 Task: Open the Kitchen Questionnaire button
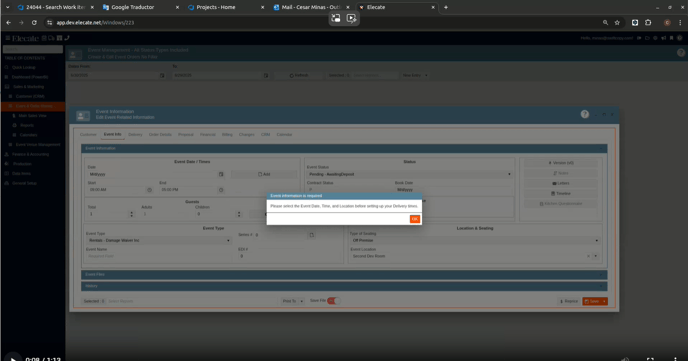click(561, 204)
